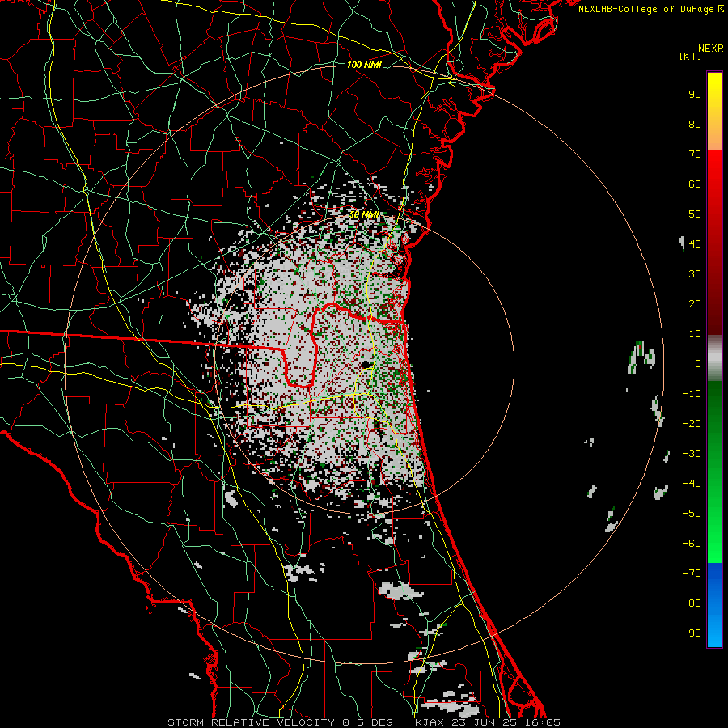Click the 30 value on velocity scale
728x728 pixels.
point(695,274)
